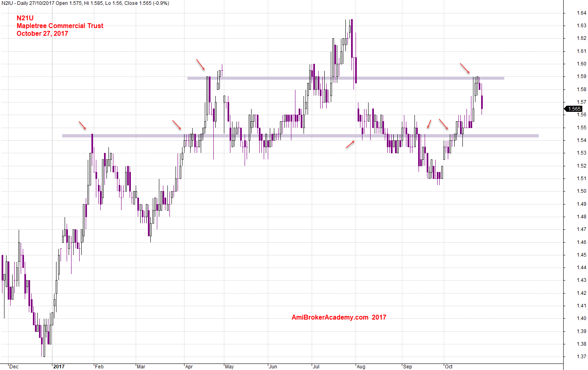Click the 1.43 price axis label

coord(581,280)
